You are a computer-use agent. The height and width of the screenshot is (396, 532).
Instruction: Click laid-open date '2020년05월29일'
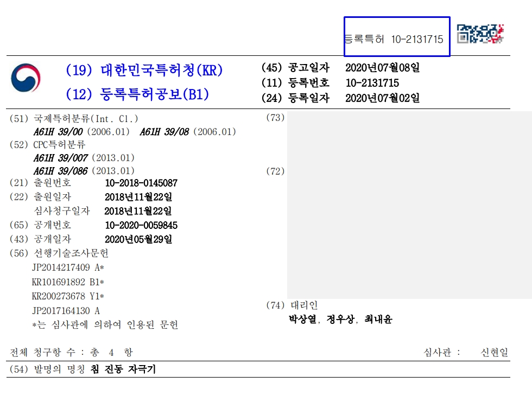tap(138, 239)
